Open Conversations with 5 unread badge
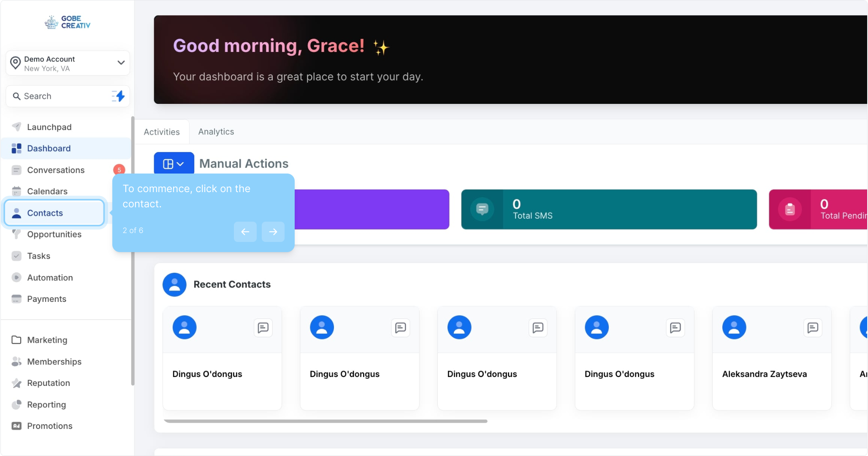The height and width of the screenshot is (456, 868). [x=56, y=170]
